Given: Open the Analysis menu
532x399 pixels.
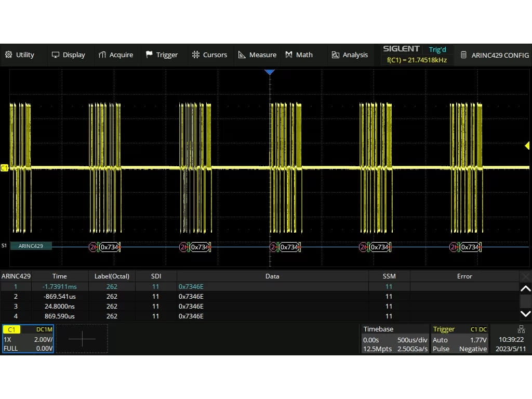Looking at the screenshot, I should click(x=350, y=55).
